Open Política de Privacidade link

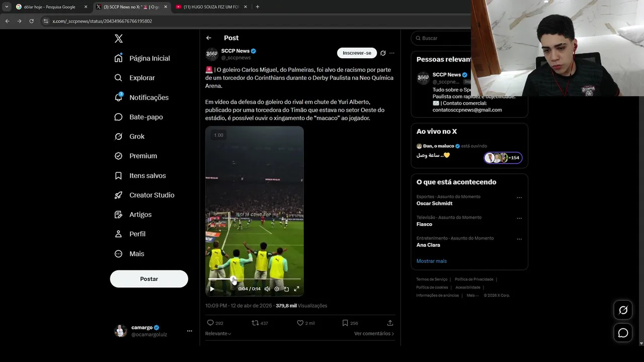[474, 280]
